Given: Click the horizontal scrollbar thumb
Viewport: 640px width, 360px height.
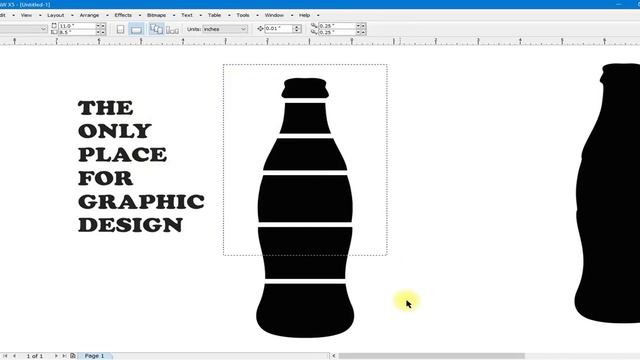Looking at the screenshot, I should pyautogui.click(x=431, y=356).
